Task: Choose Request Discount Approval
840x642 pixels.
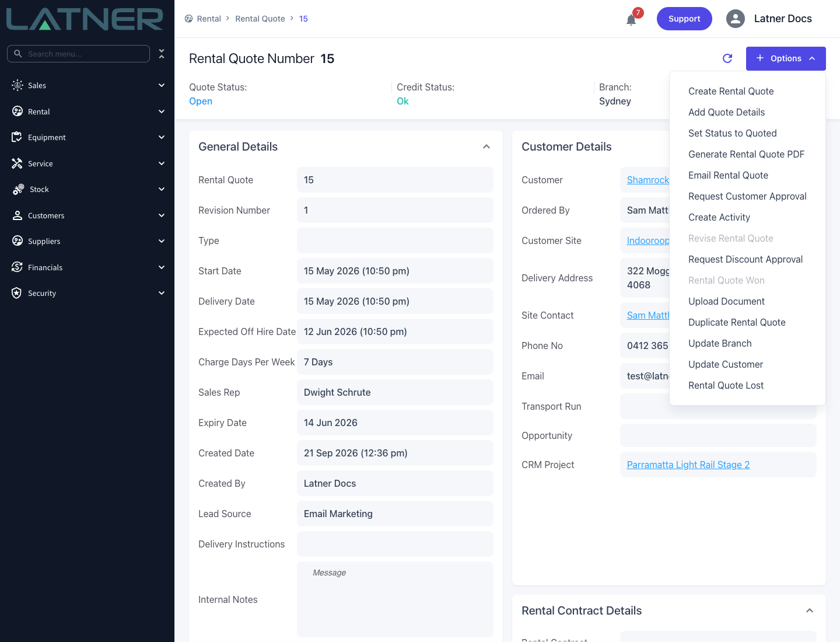Action: (x=745, y=259)
